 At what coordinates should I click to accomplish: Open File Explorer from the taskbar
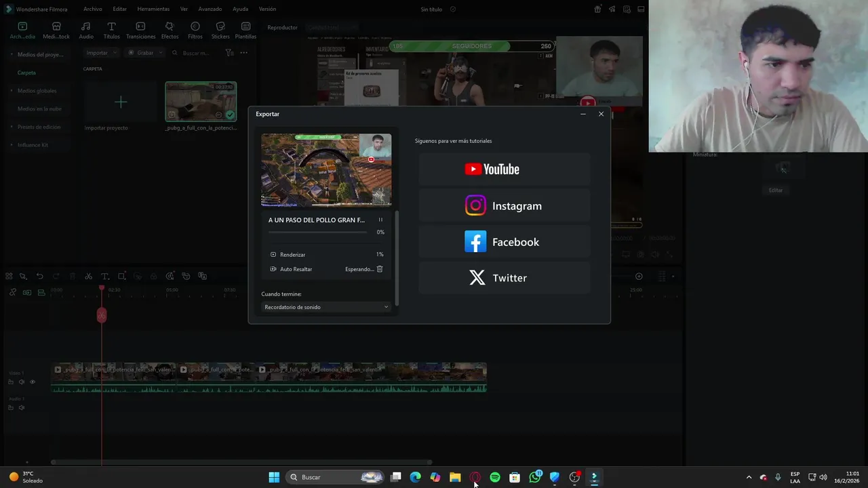[x=455, y=477]
